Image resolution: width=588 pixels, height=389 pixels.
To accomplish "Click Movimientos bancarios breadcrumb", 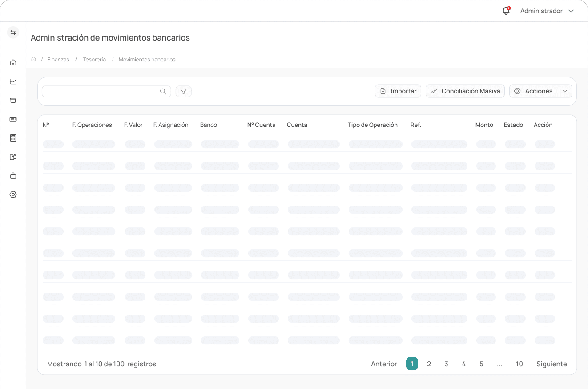I will [x=147, y=59].
